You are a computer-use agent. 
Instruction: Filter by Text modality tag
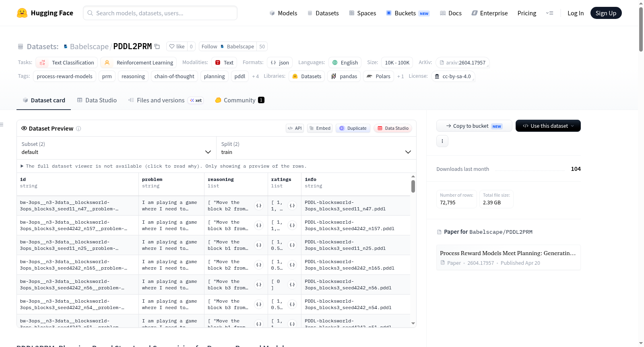pyautogui.click(x=224, y=62)
